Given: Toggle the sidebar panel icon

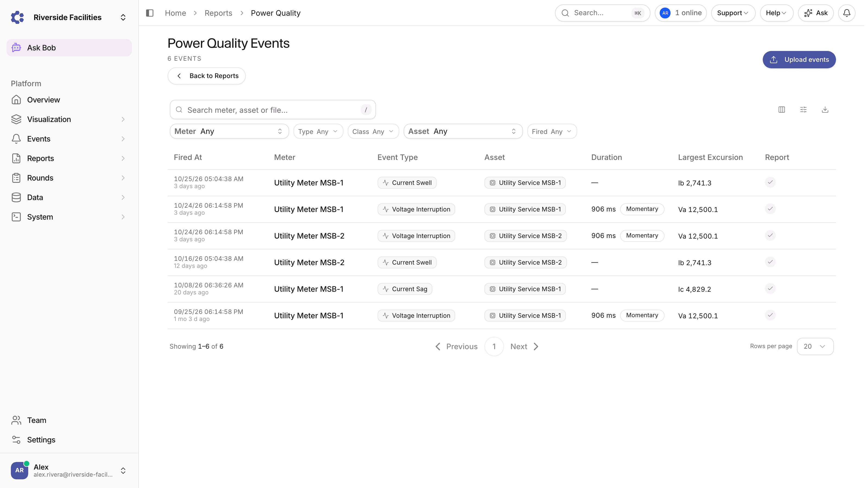Looking at the screenshot, I should (150, 13).
